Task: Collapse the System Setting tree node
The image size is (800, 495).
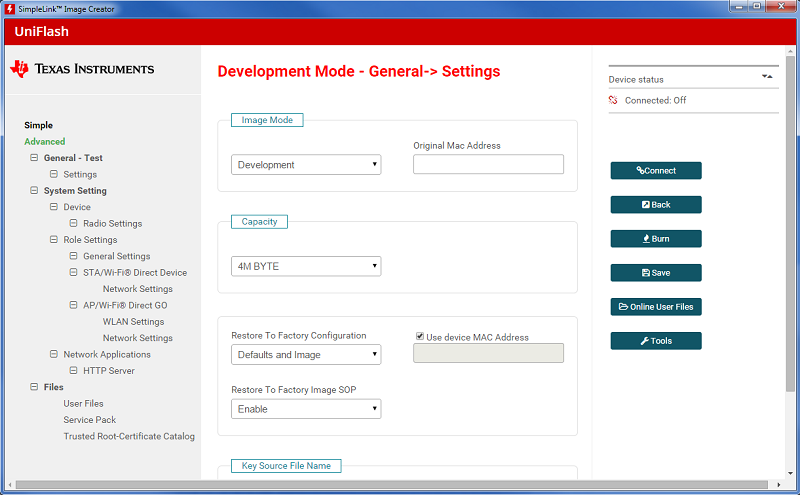Action: click(34, 191)
